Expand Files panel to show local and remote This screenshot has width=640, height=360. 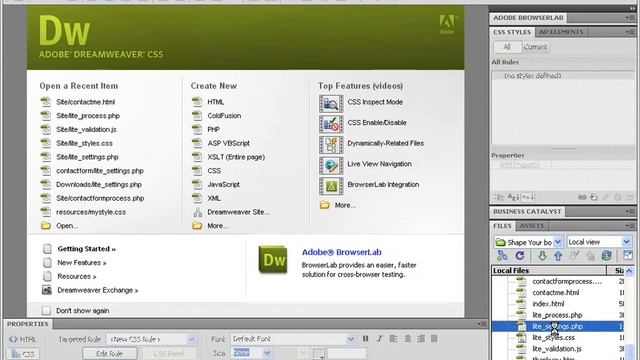tap(628, 256)
